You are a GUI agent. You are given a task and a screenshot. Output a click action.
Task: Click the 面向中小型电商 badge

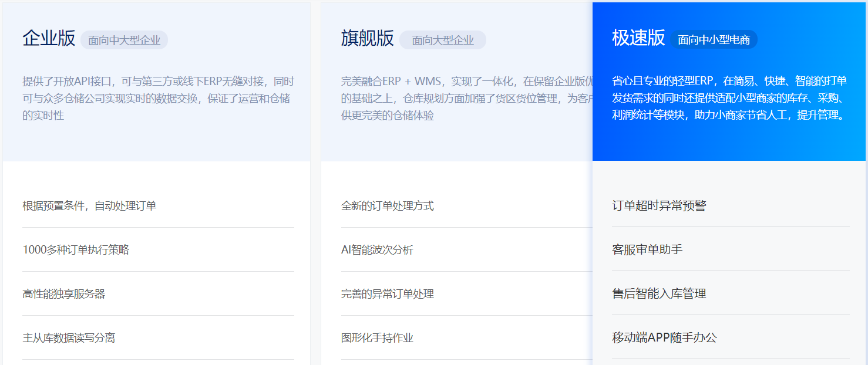714,40
